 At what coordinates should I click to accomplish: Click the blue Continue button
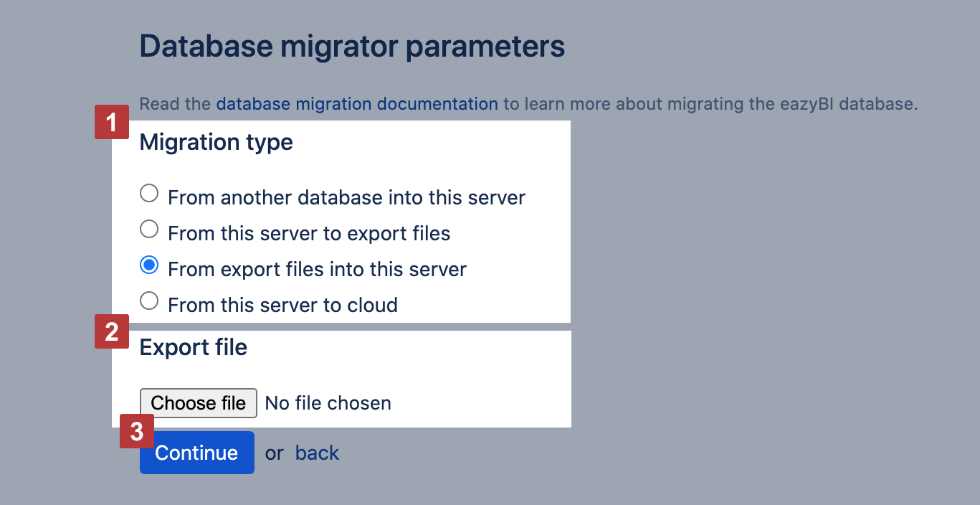click(196, 453)
